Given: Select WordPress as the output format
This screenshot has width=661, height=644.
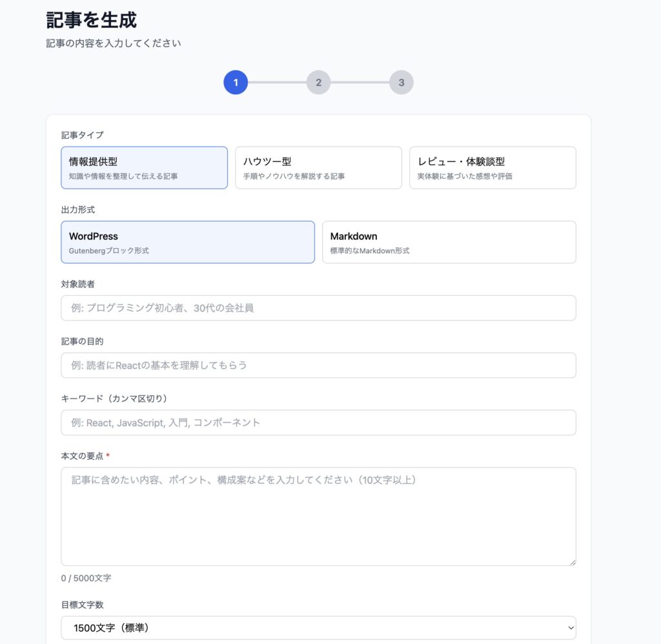Looking at the screenshot, I should coord(188,242).
